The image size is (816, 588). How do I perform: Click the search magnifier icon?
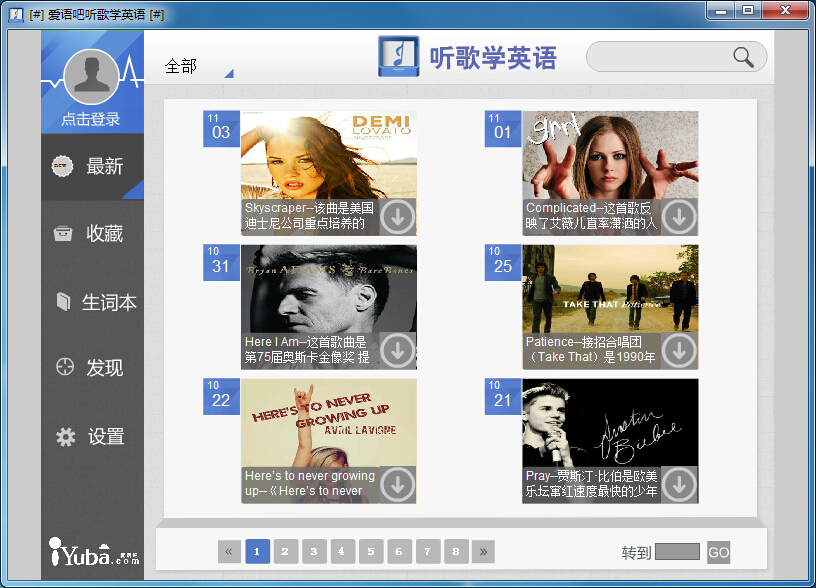click(742, 57)
